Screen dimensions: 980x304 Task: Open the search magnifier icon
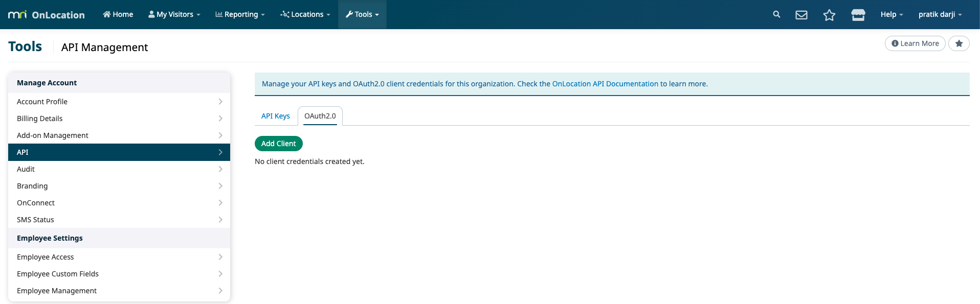776,14
